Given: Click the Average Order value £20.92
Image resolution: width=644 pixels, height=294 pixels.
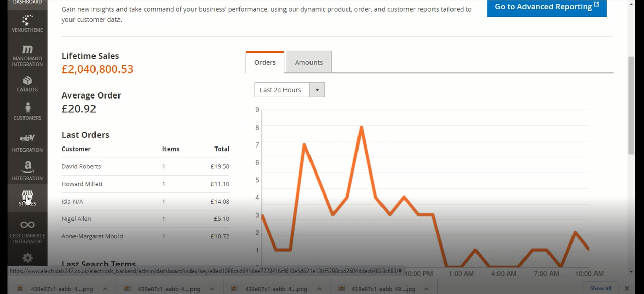Looking at the screenshot, I should [x=79, y=109].
